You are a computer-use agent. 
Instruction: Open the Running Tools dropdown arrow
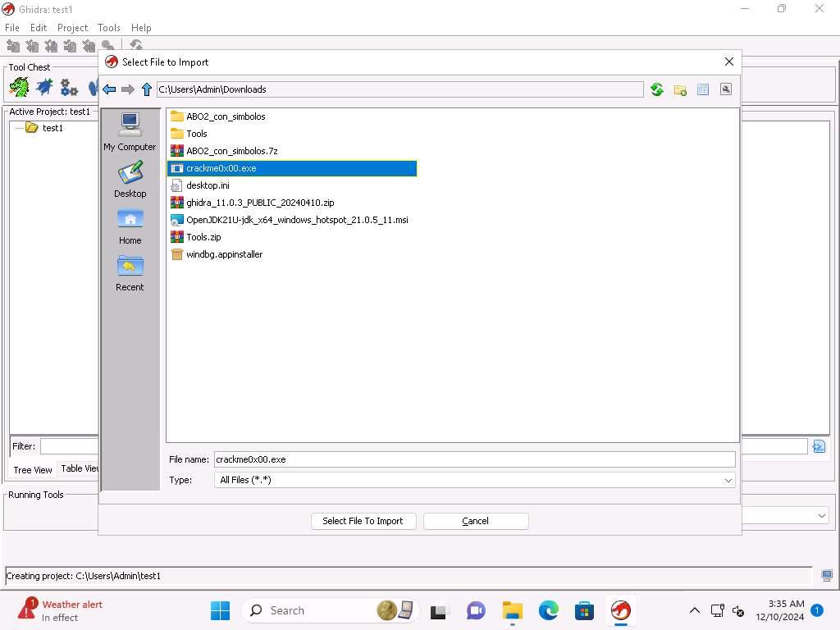(822, 515)
